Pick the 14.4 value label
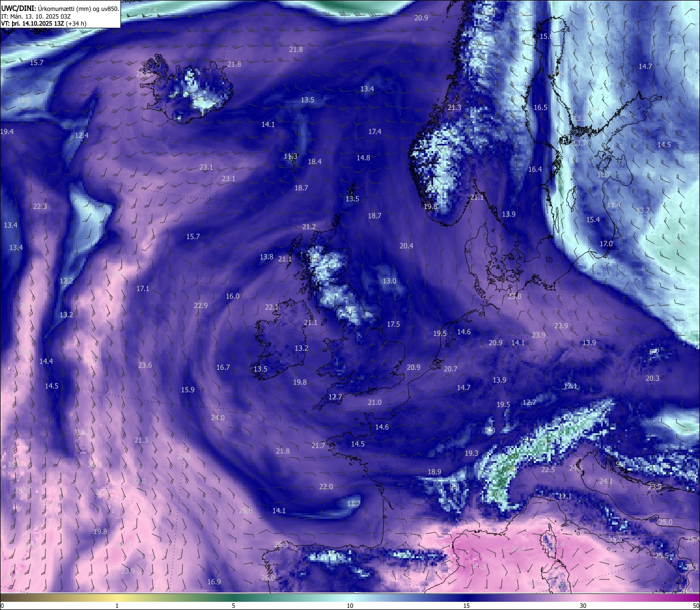Image resolution: width=700 pixels, height=610 pixels. click(46, 362)
